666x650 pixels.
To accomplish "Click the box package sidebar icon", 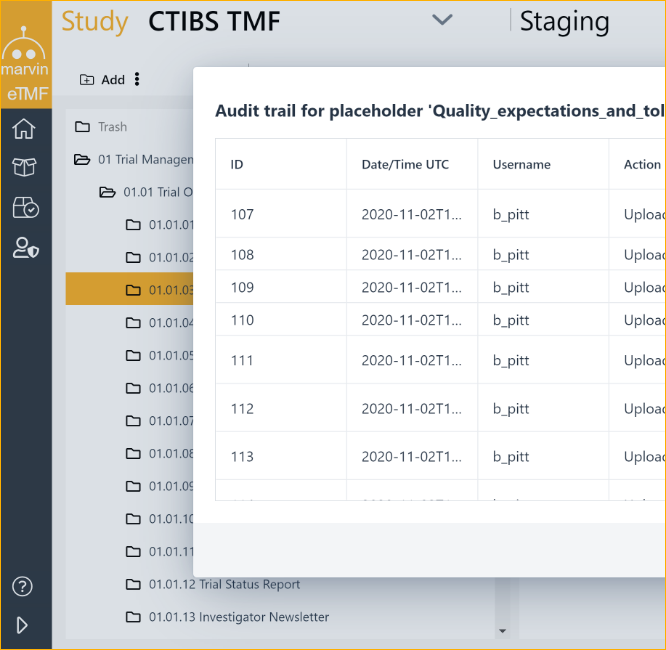I will click(25, 167).
